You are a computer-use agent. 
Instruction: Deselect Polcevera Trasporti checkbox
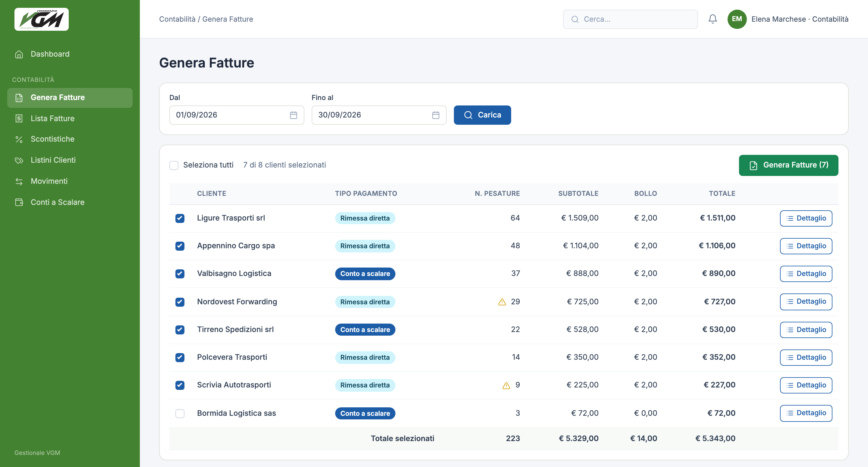click(x=180, y=358)
